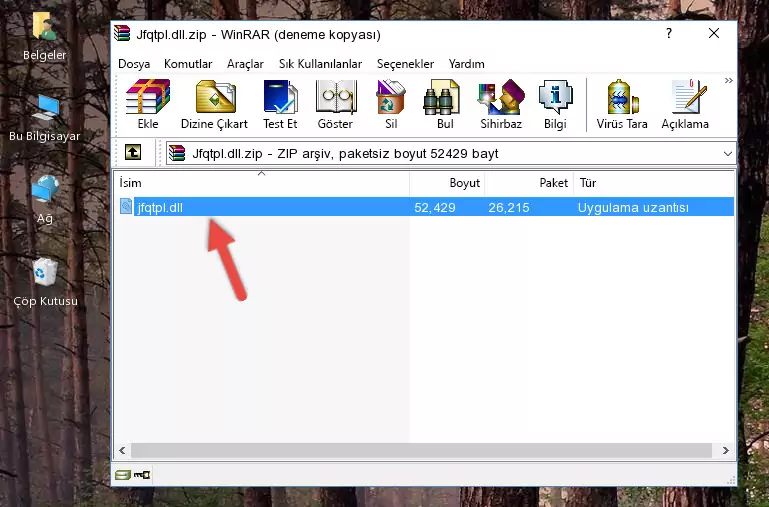Sort by Paket column header
This screenshot has height=507, width=769.
pyautogui.click(x=529, y=182)
